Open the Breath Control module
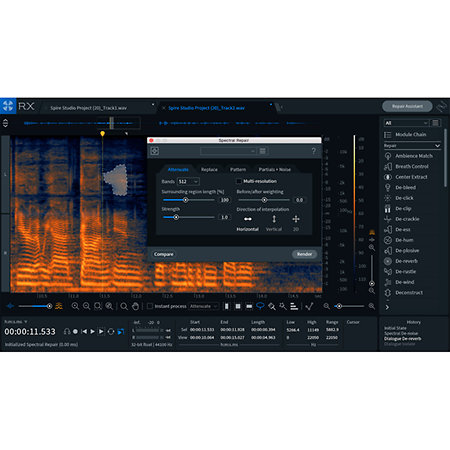 coord(407,166)
